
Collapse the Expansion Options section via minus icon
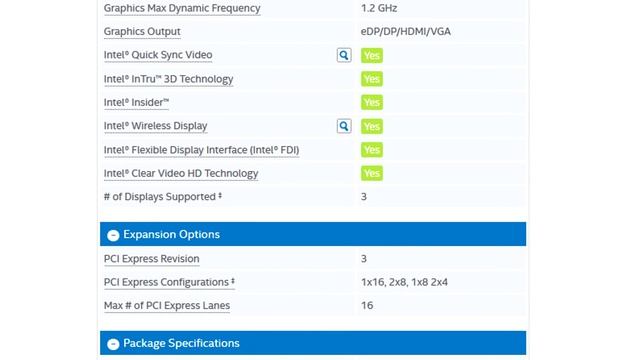point(113,235)
